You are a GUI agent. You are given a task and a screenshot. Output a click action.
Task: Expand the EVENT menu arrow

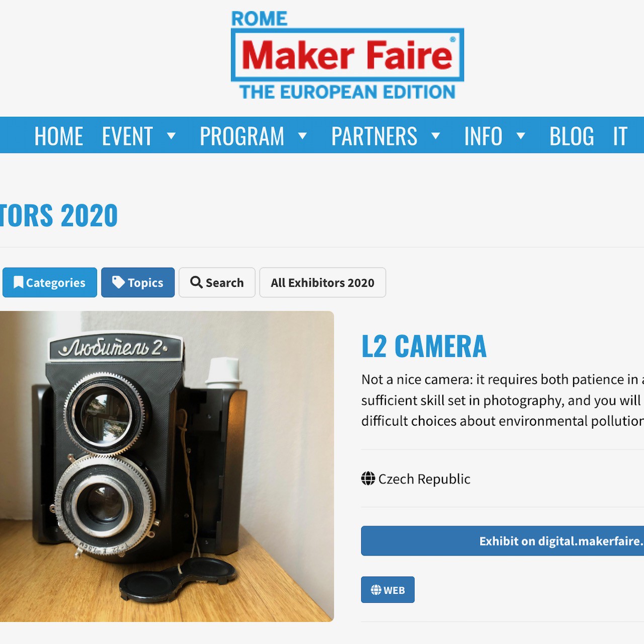click(171, 136)
